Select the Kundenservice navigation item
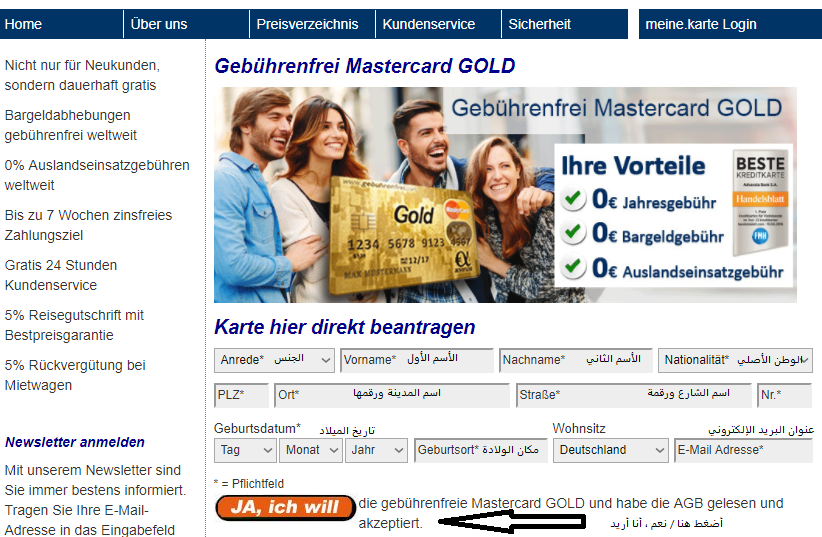The image size is (822, 537). tap(438, 24)
